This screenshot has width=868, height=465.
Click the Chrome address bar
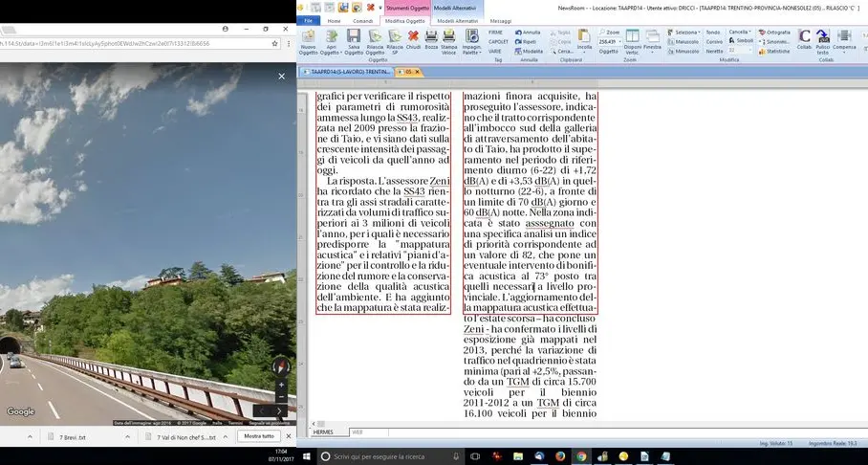[136, 43]
